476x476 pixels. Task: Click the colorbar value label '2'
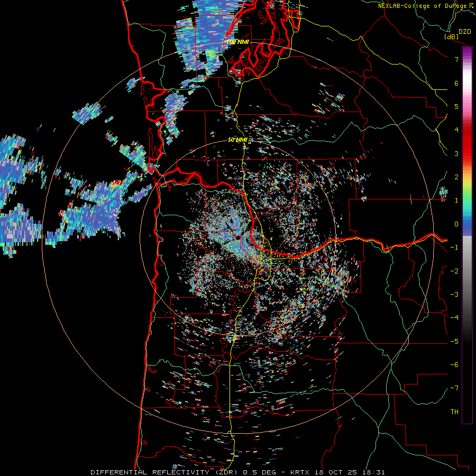click(456, 177)
